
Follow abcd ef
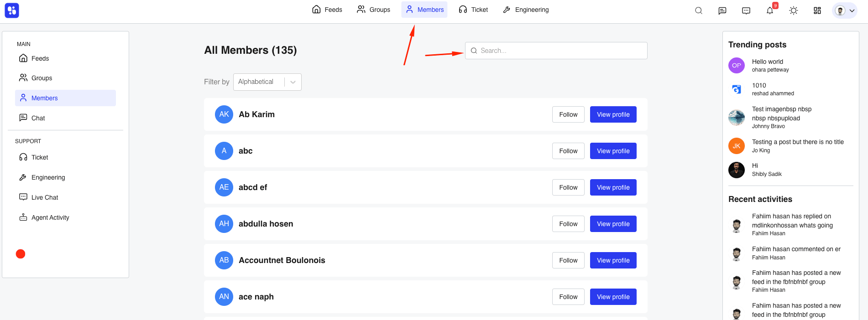(x=568, y=187)
